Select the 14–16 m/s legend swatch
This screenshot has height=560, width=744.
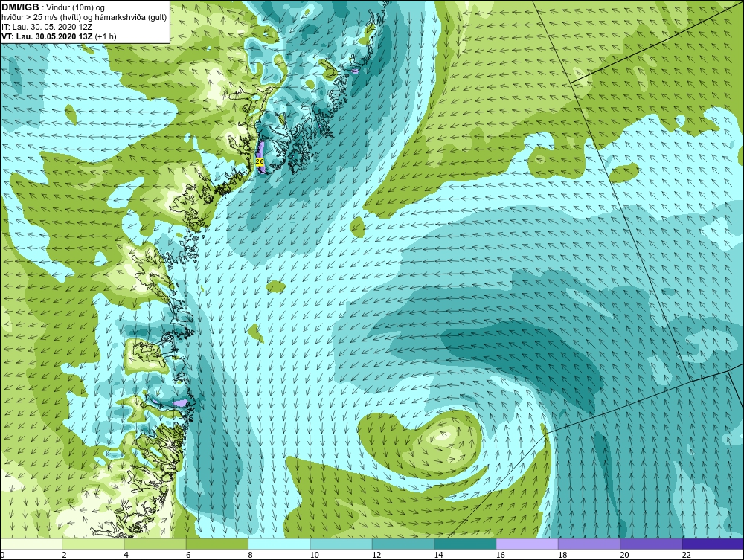[465, 544]
